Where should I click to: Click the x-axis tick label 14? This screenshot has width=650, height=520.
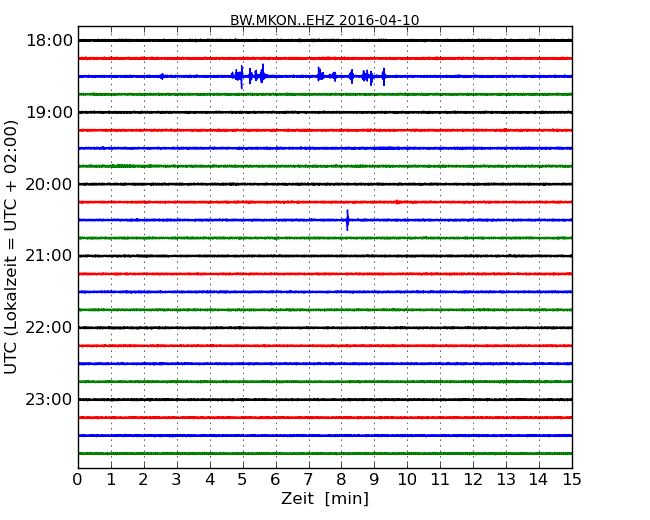pyautogui.click(x=539, y=480)
